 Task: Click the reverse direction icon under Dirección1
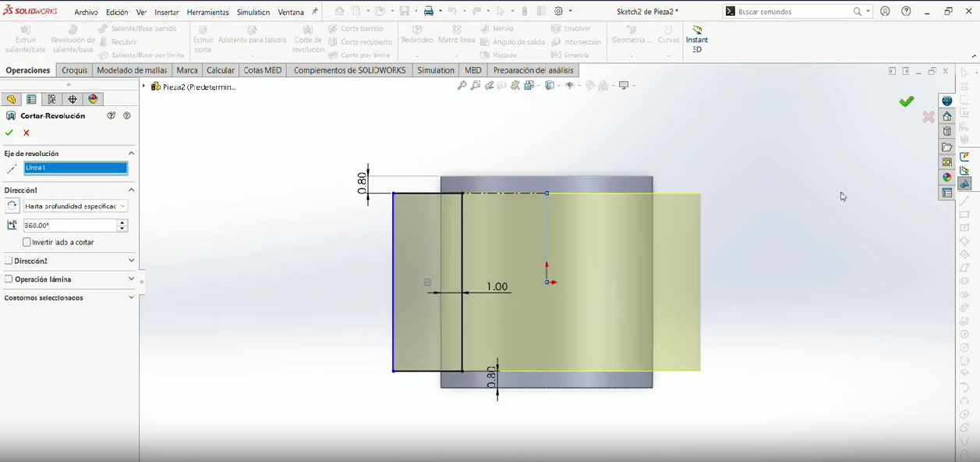(x=12, y=206)
